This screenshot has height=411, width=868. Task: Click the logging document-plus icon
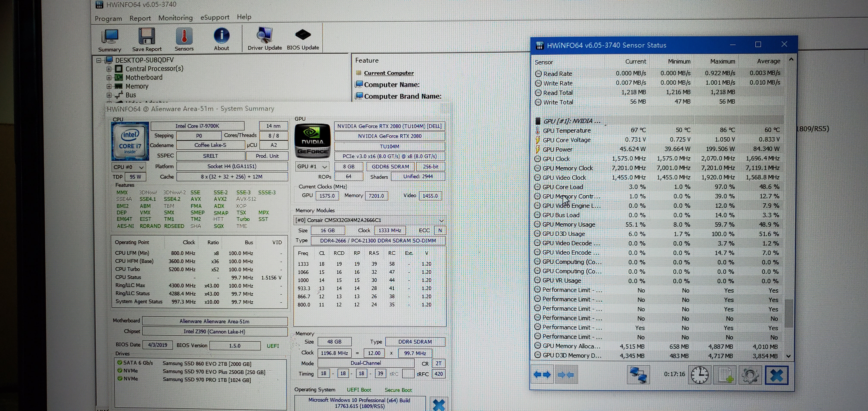coord(725,375)
